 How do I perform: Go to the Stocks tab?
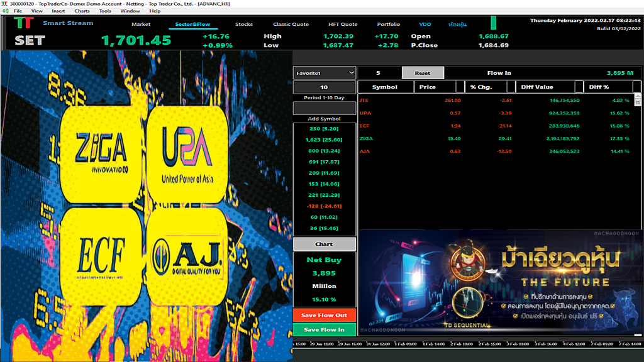[243, 25]
